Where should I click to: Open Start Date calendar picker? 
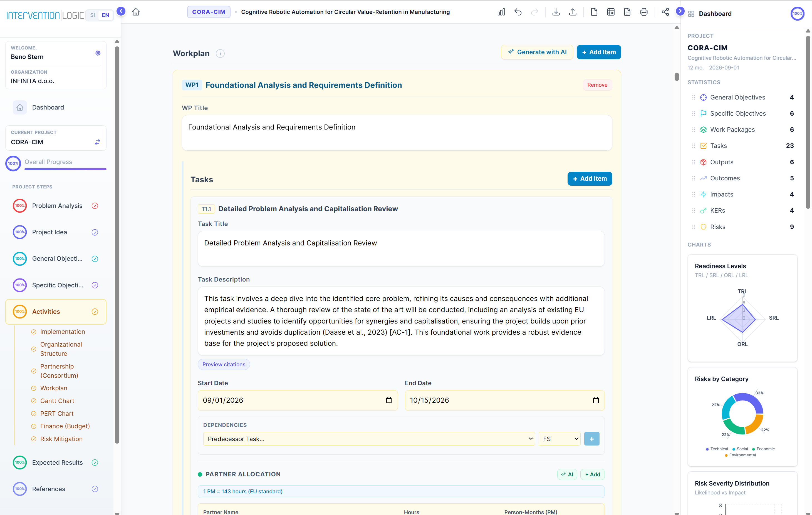389,400
